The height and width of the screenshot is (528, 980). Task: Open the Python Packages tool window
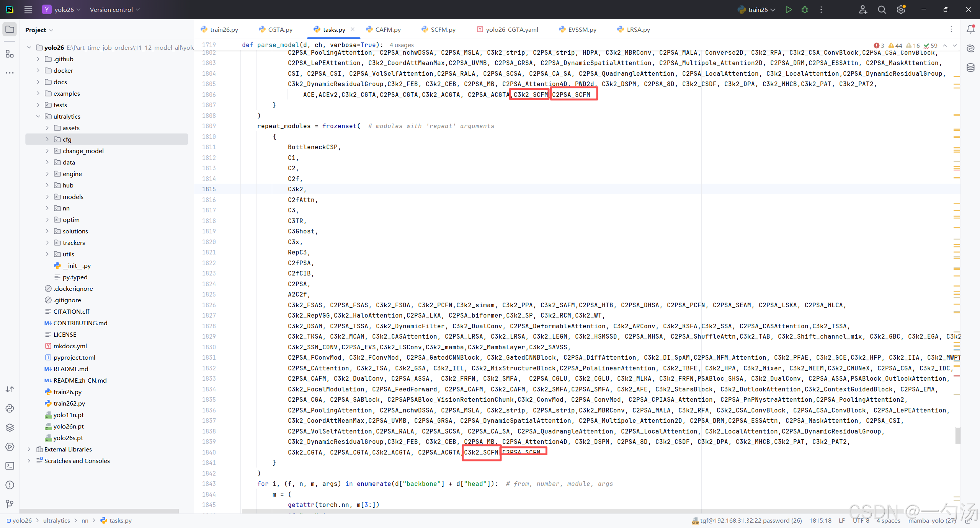click(x=10, y=427)
